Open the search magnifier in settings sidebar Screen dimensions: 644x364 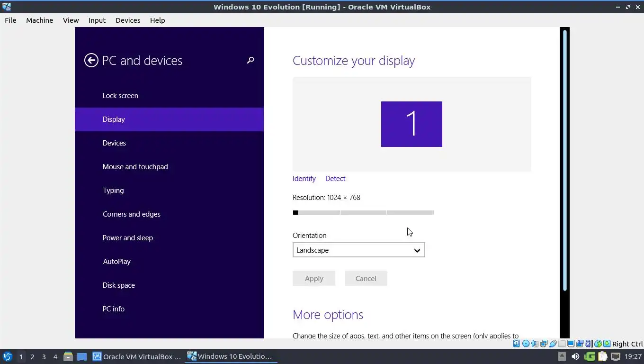[250, 60]
